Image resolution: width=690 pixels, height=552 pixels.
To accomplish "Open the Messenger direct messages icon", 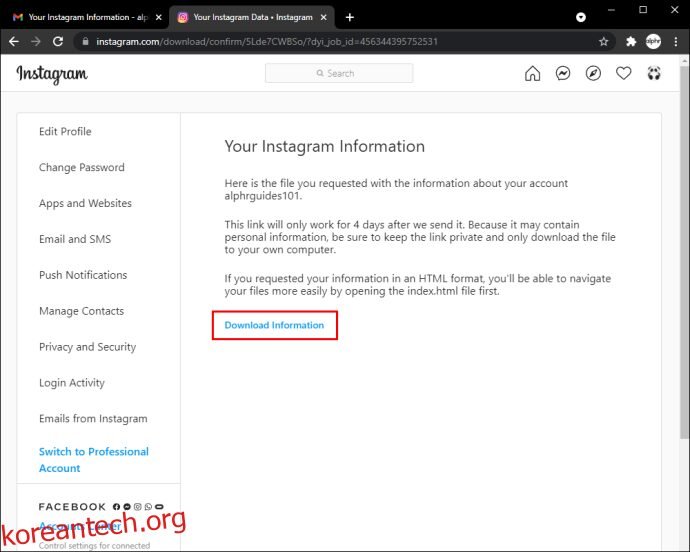I will pyautogui.click(x=563, y=73).
